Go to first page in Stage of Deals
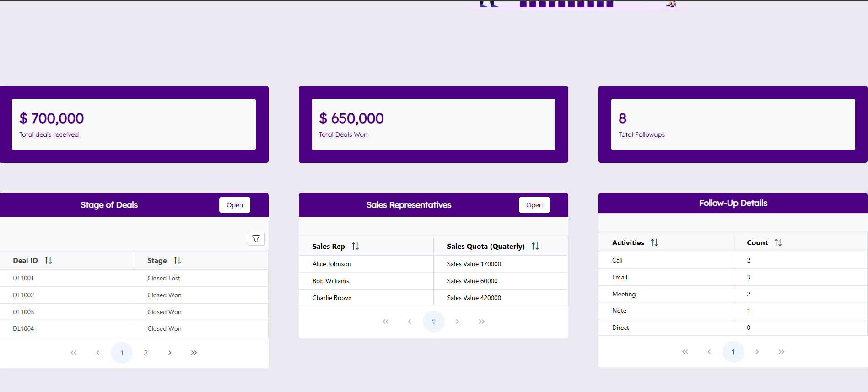 click(74, 353)
